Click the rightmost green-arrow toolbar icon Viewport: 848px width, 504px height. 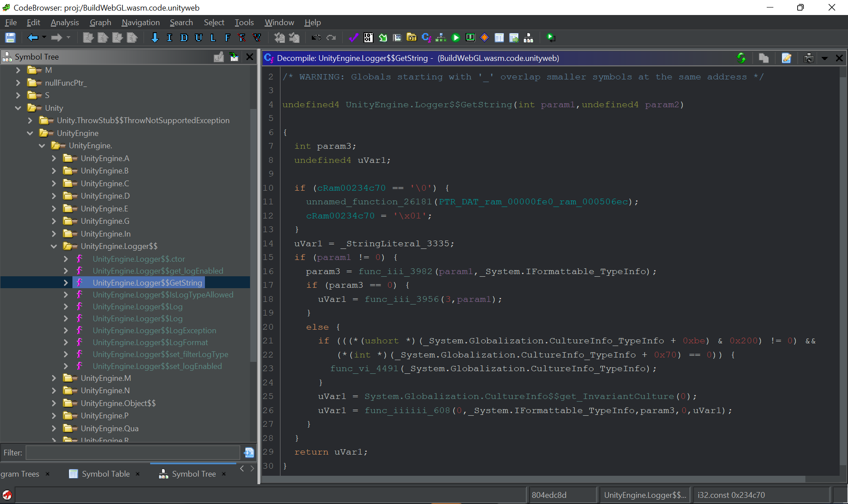(x=550, y=38)
